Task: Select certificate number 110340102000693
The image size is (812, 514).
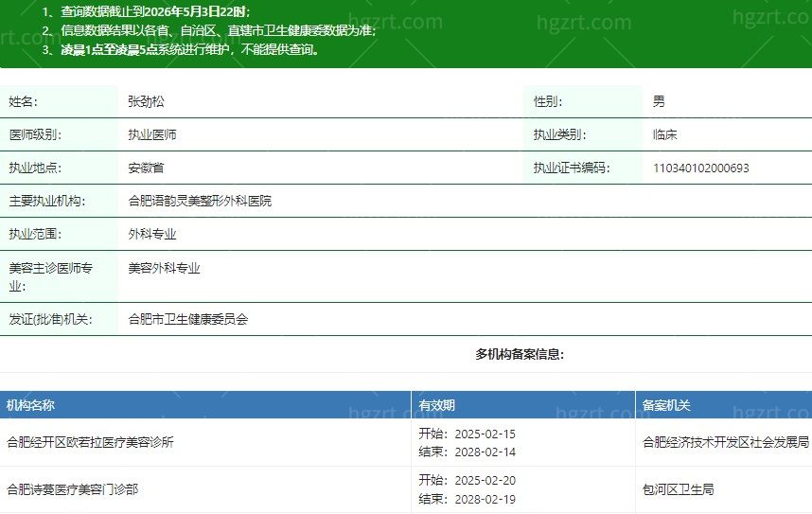Action: [700, 168]
